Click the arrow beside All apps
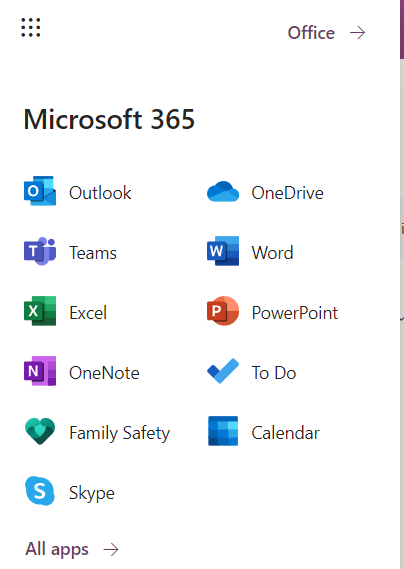The width and height of the screenshot is (404, 569). pos(111,549)
